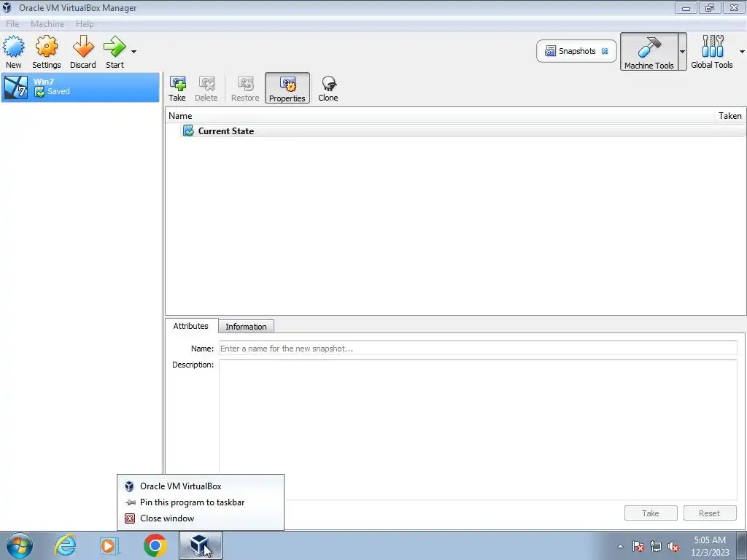Click the muted volume tray icon
Viewport: 747px width, 560px height.
[x=673, y=546]
